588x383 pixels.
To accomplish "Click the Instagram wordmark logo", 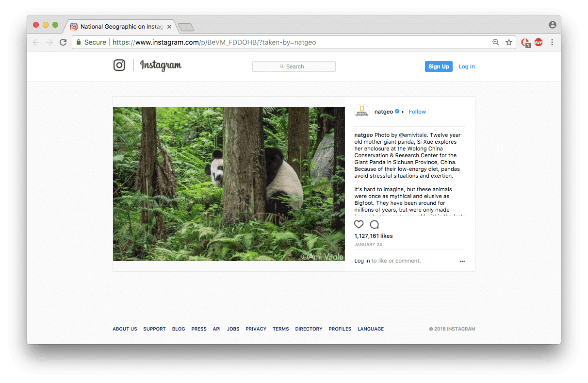I will pyautogui.click(x=161, y=66).
